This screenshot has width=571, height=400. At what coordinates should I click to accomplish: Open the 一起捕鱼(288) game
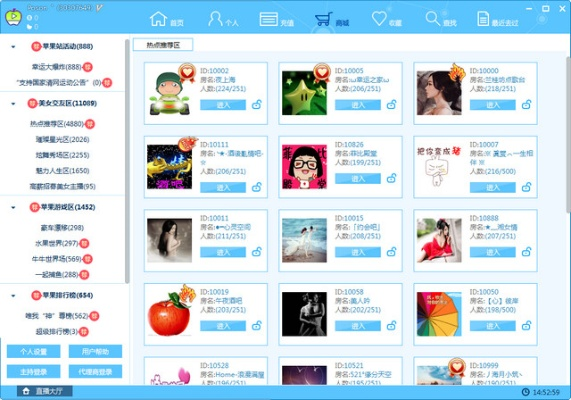pyautogui.click(x=57, y=275)
